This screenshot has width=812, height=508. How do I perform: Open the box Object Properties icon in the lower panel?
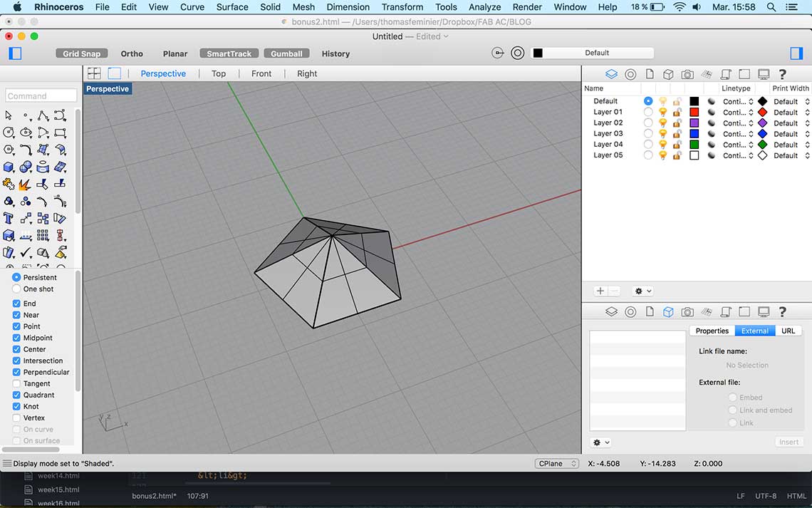tap(668, 312)
